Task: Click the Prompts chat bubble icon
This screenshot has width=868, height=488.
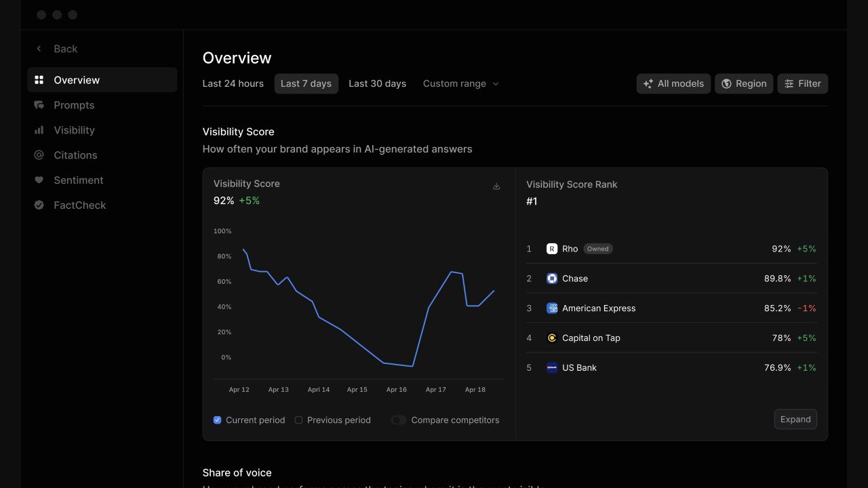Action: 39,105
